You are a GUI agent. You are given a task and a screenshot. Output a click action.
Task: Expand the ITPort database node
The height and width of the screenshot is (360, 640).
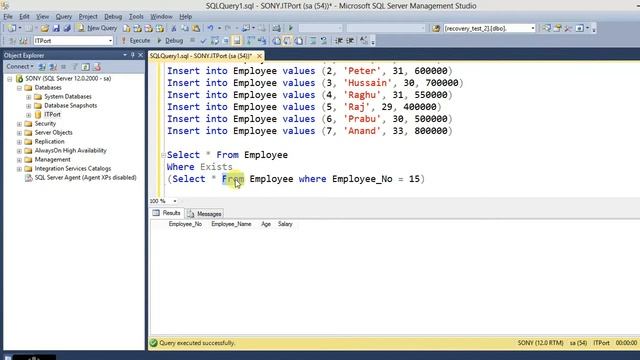[x=29, y=115]
